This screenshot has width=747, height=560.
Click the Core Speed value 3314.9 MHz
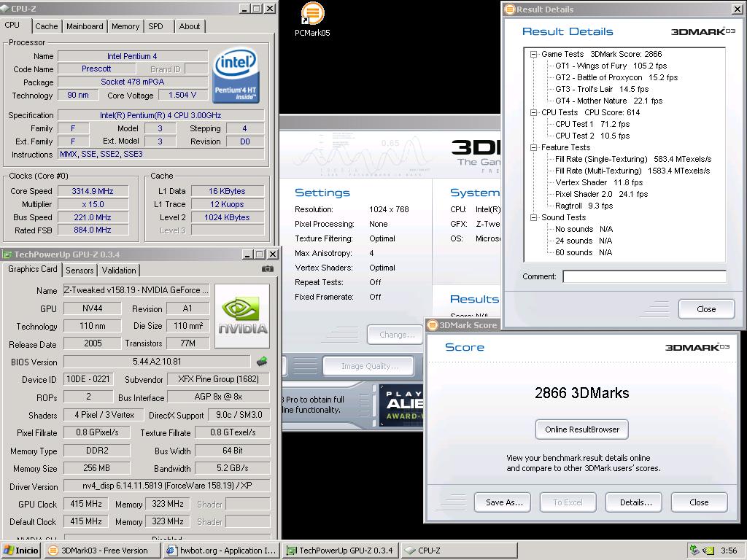[93, 192]
